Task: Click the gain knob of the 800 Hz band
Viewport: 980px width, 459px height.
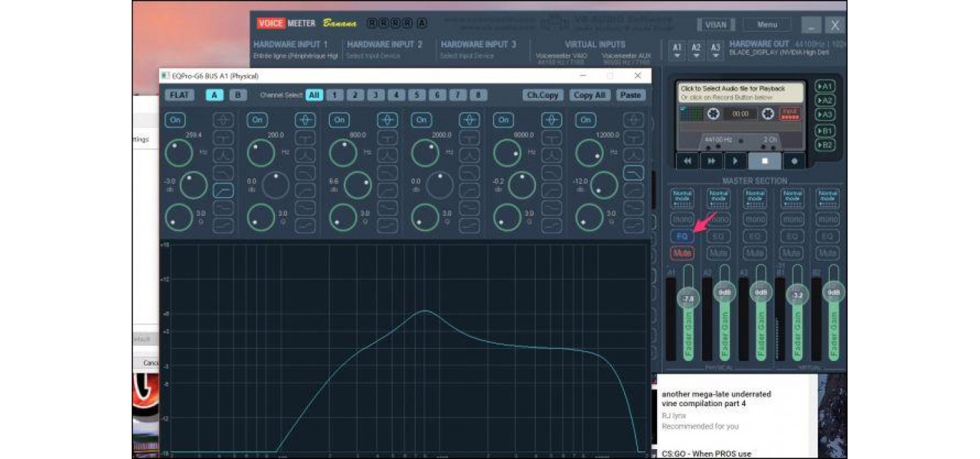Action: pyautogui.click(x=358, y=186)
